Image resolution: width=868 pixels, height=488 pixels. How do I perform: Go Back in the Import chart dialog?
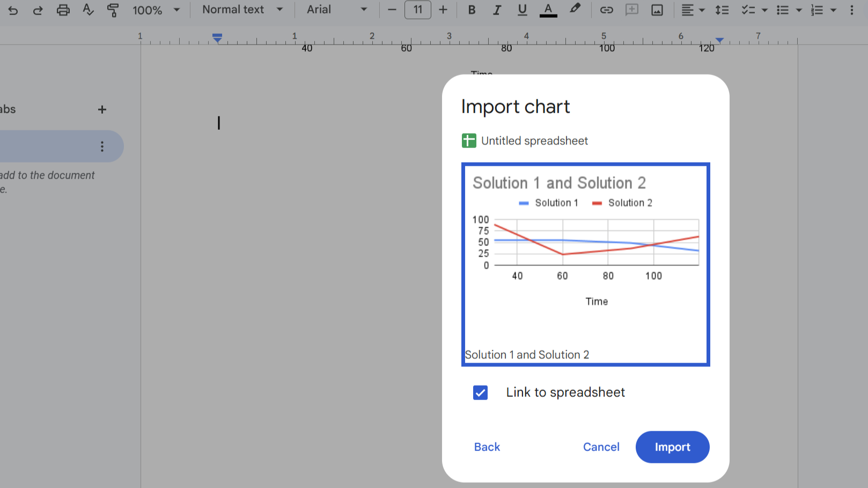tap(487, 447)
